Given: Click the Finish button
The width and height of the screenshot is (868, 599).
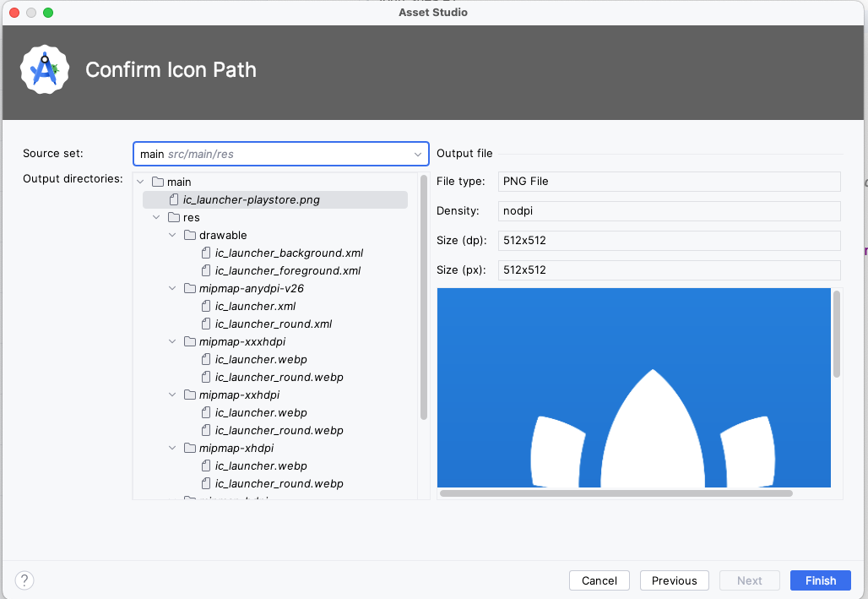Looking at the screenshot, I should click(x=820, y=580).
